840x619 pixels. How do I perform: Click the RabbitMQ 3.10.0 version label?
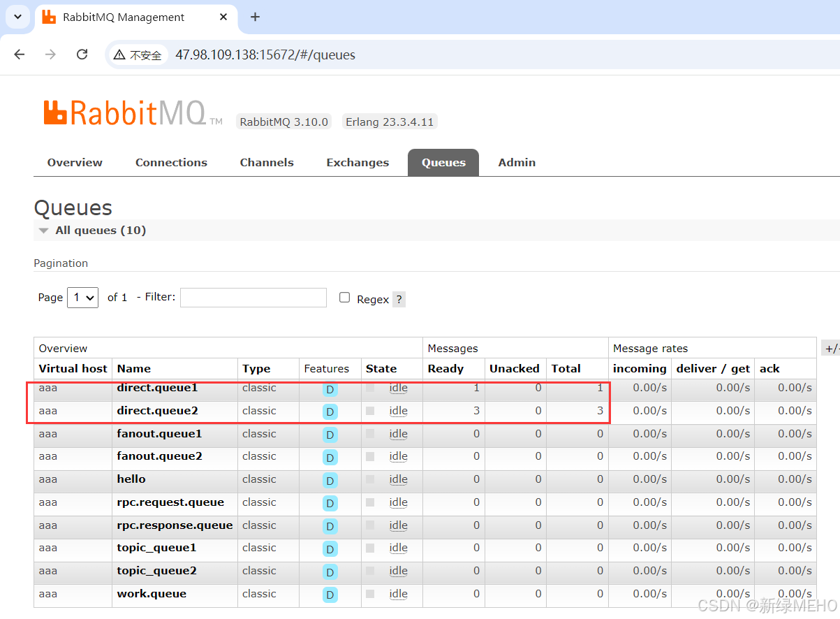point(283,122)
